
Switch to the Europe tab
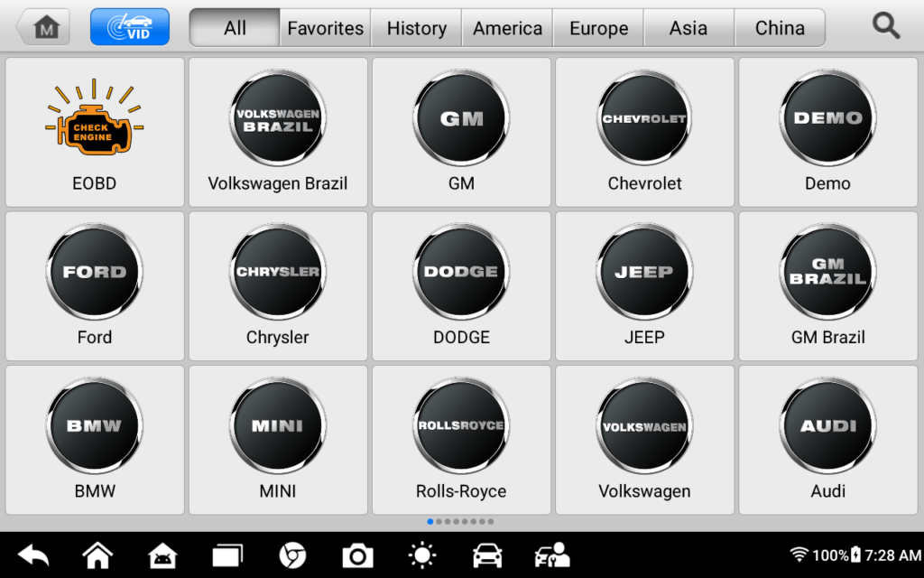pos(598,28)
